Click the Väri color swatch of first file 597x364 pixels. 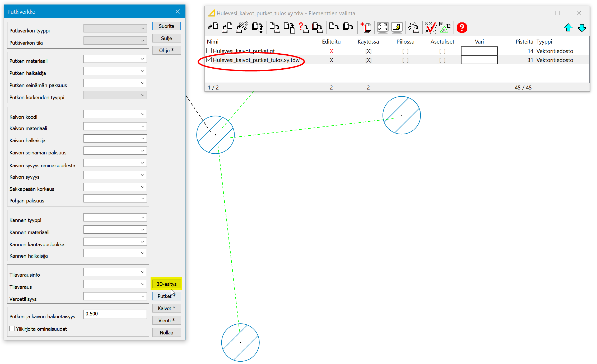479,51
